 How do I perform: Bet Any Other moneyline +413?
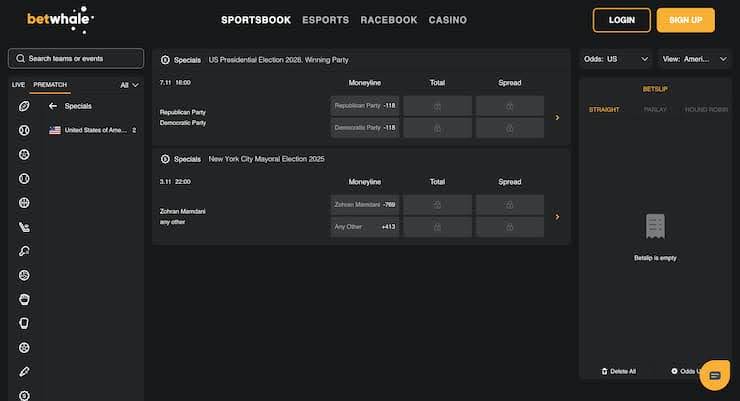pos(365,227)
